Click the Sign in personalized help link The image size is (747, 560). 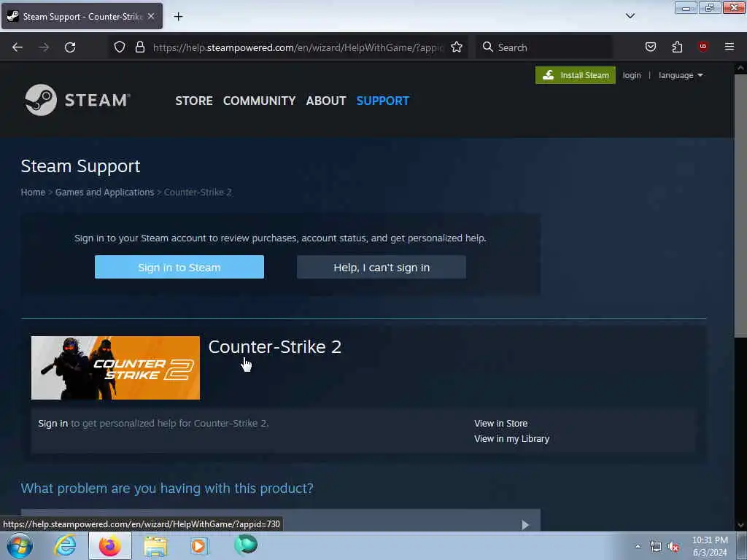pyautogui.click(x=53, y=424)
